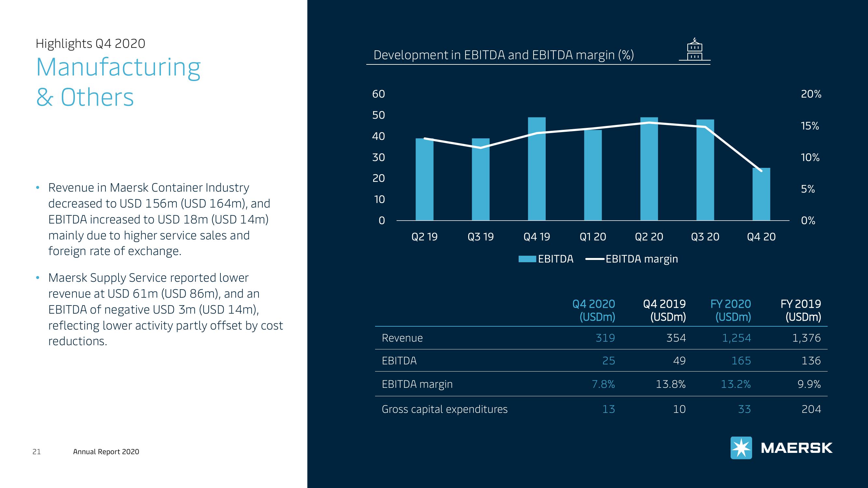Click the FY 2019 EBITDA value 136
868x488 pixels.
pyautogui.click(x=811, y=361)
